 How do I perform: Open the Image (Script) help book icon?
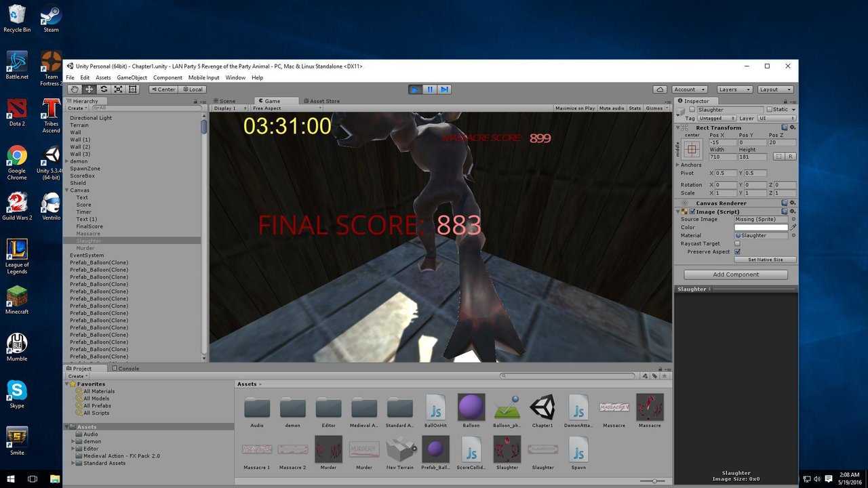click(x=785, y=211)
